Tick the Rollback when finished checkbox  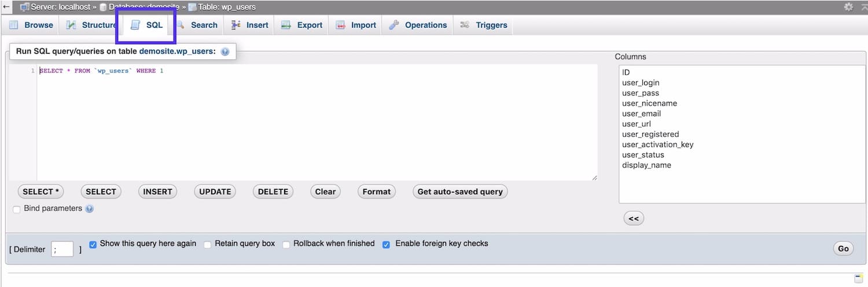(286, 244)
